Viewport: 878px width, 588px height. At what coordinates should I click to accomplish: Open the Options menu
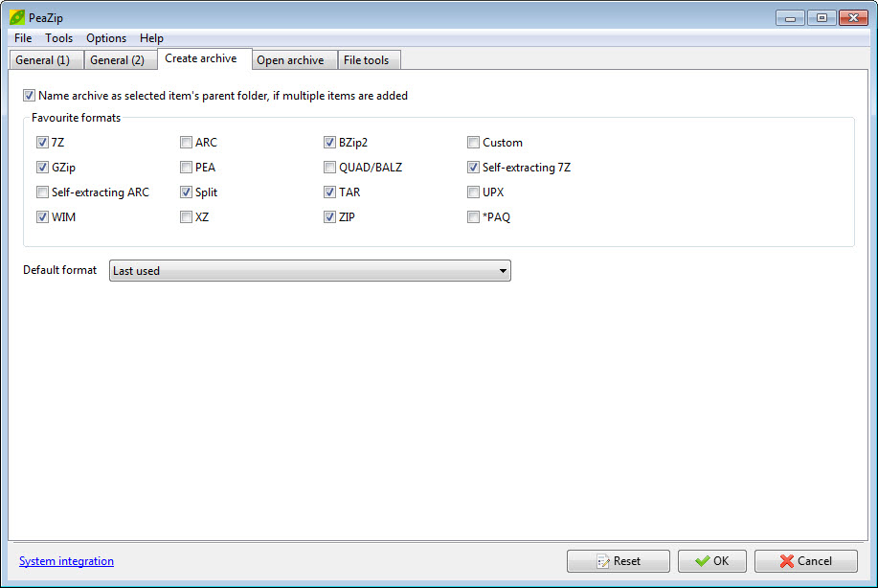pyautogui.click(x=106, y=38)
